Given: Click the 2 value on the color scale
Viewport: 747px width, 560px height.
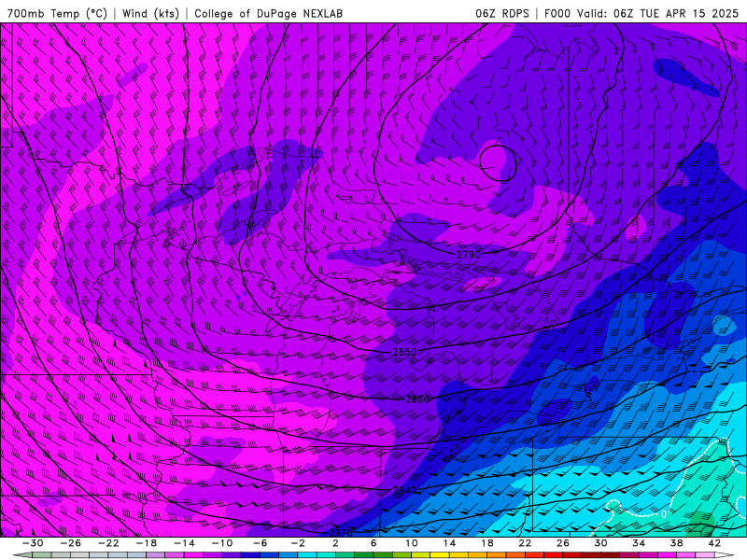Looking at the screenshot, I should coord(335,543).
